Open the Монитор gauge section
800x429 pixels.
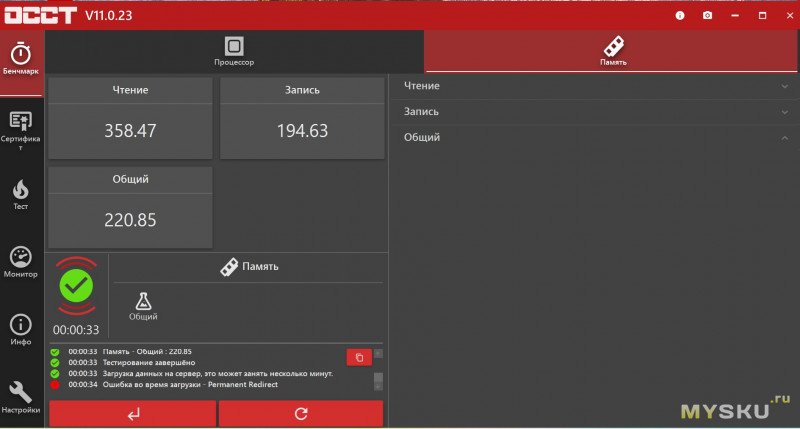click(21, 262)
